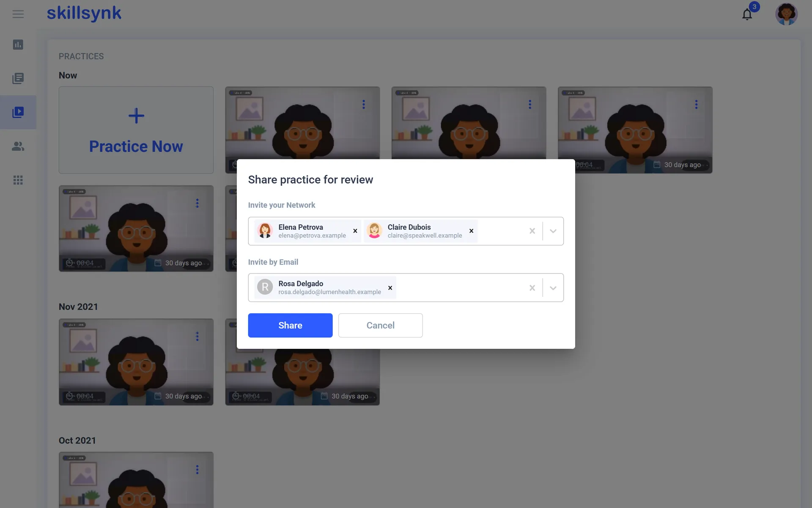Open the library icon in sidebar
Screen dimensions: 812x508
[x=18, y=78]
